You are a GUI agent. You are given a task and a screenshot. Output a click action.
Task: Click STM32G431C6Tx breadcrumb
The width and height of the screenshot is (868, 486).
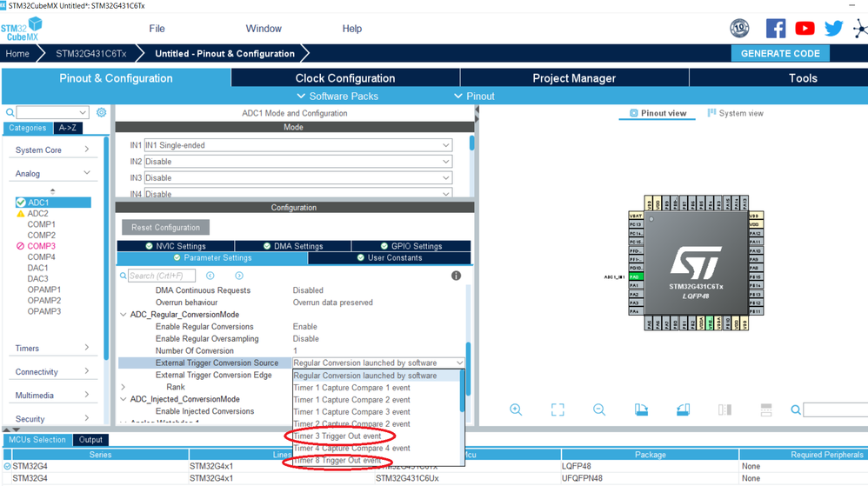point(90,54)
